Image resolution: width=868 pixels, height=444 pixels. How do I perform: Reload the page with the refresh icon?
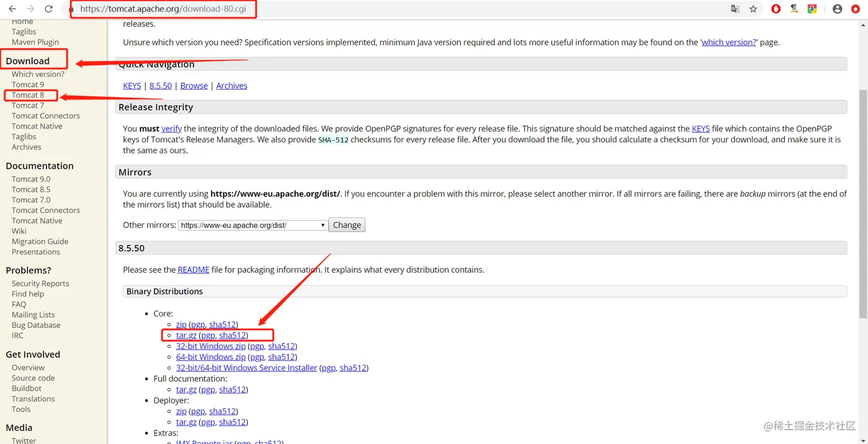(49, 9)
